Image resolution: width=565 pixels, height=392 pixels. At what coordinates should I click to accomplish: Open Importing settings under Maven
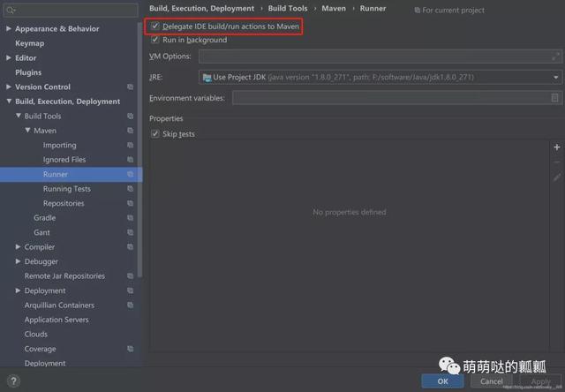59,145
